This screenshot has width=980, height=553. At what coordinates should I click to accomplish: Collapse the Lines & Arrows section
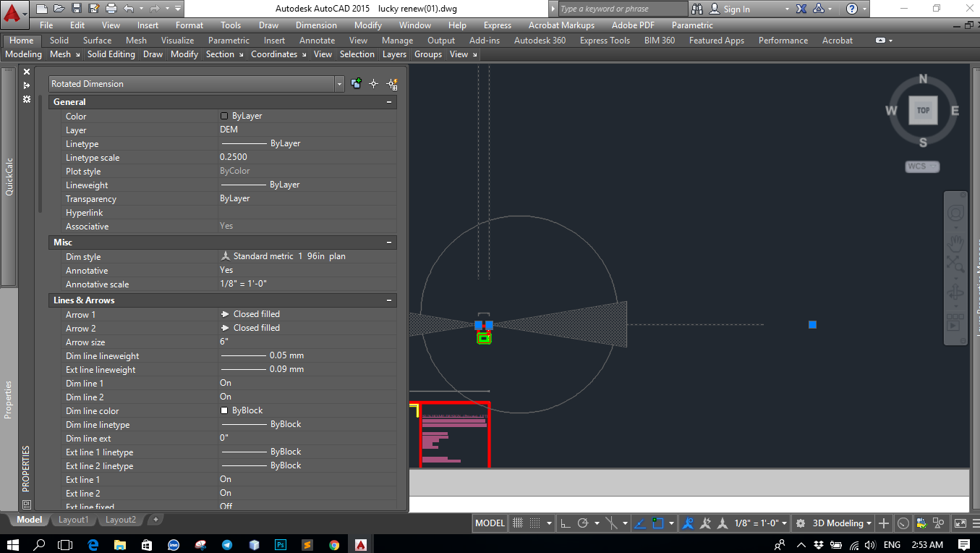389,300
